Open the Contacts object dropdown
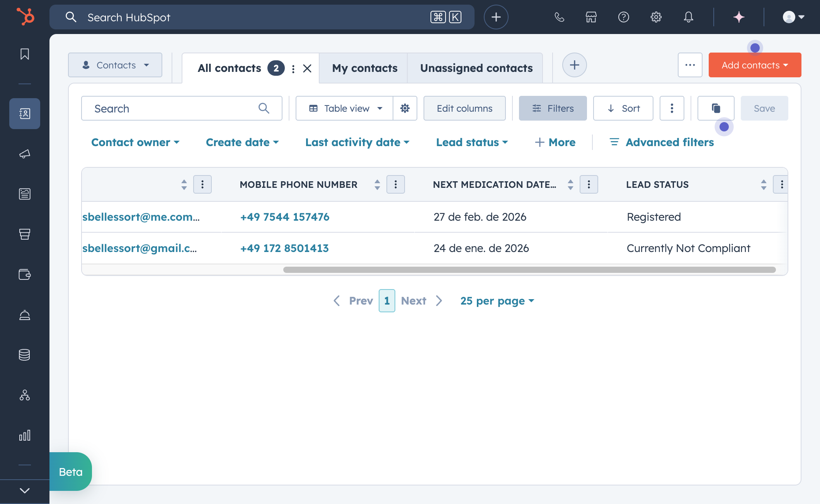The width and height of the screenshot is (820, 504). (x=115, y=65)
